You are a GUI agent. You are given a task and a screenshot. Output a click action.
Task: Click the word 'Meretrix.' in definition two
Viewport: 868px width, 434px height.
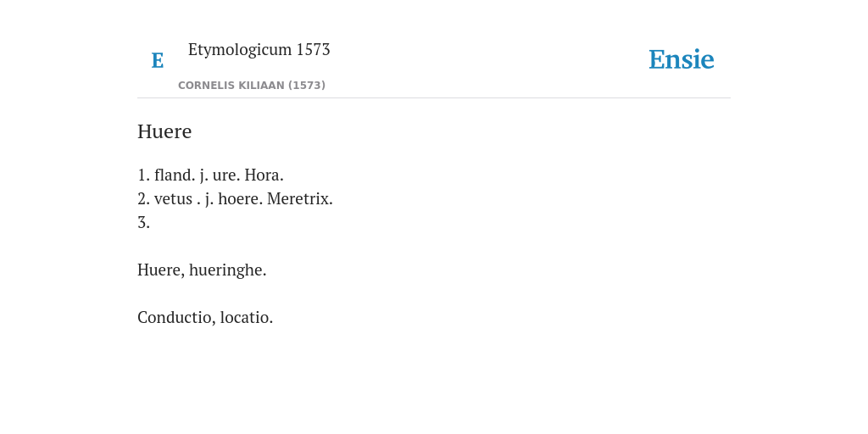tap(300, 198)
